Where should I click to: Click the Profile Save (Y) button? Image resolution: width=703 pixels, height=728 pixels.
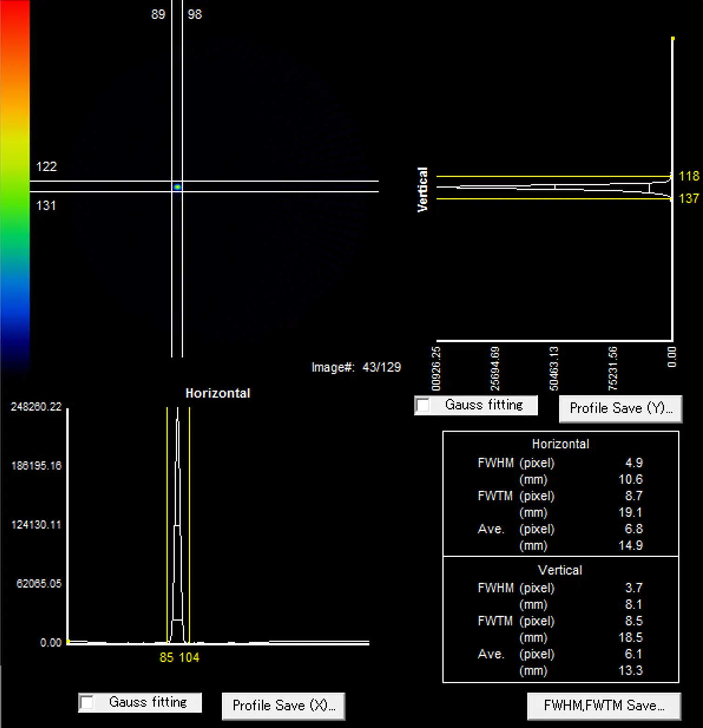620,409
